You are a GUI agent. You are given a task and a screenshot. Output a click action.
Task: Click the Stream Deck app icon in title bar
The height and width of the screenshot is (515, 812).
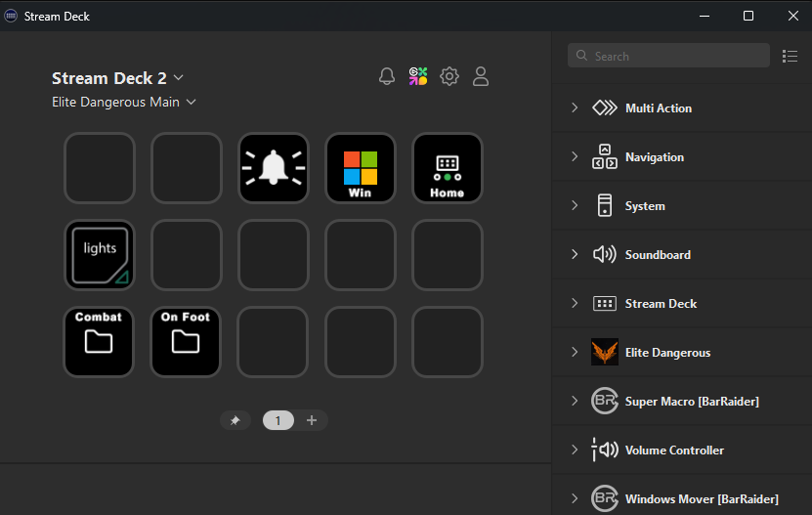tap(11, 16)
